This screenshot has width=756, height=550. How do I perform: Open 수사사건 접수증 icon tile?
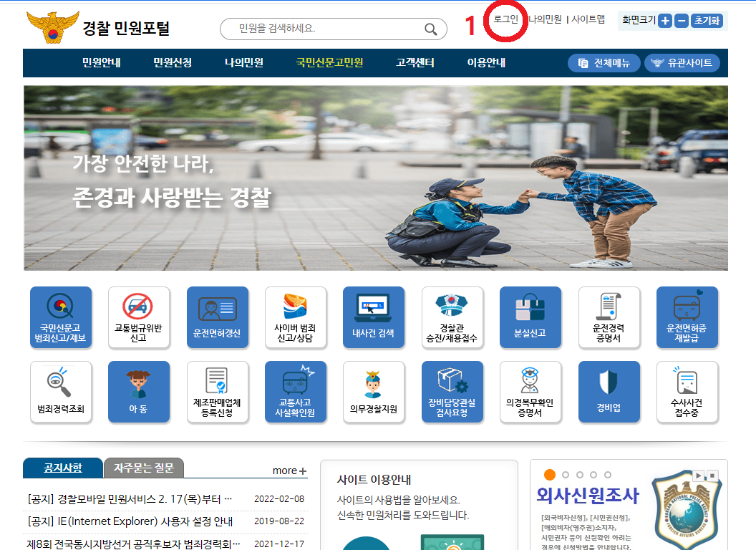coord(687,392)
